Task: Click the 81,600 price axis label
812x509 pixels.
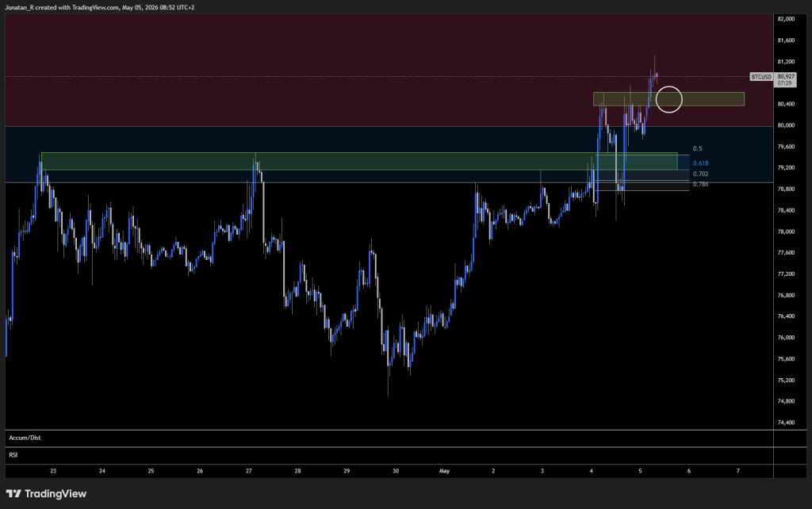Action: [786, 40]
